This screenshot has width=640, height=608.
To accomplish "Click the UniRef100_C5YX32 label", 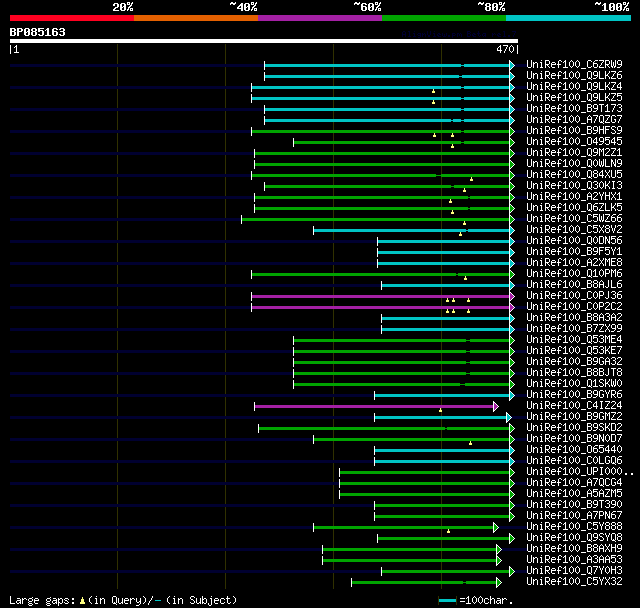I will click(x=574, y=582).
